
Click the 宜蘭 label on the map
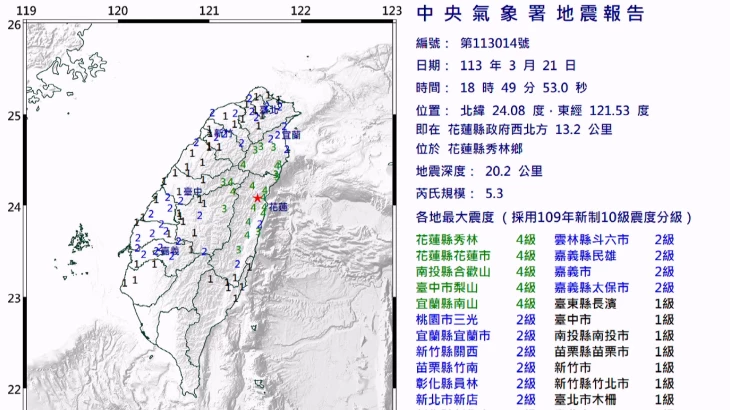(291, 135)
